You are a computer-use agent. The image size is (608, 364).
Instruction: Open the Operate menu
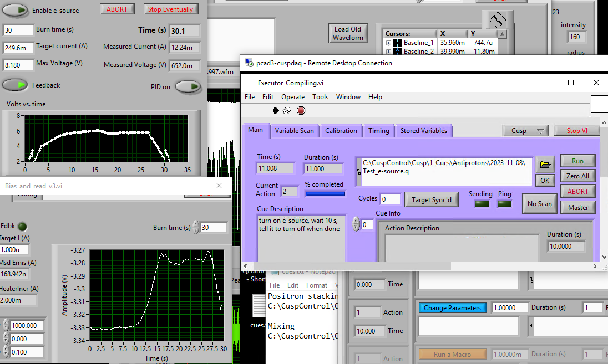[x=292, y=97]
